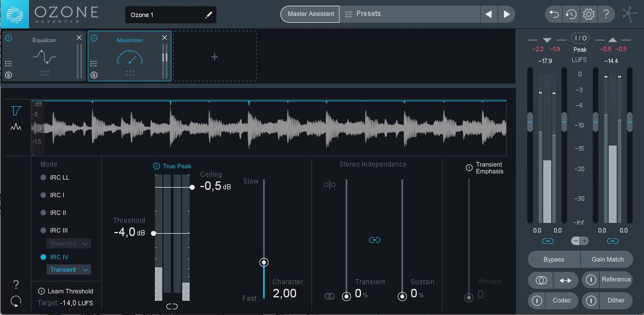The height and width of the screenshot is (315, 644).
Task: Click the Maximizer reset arrow icon
Action: [16, 301]
